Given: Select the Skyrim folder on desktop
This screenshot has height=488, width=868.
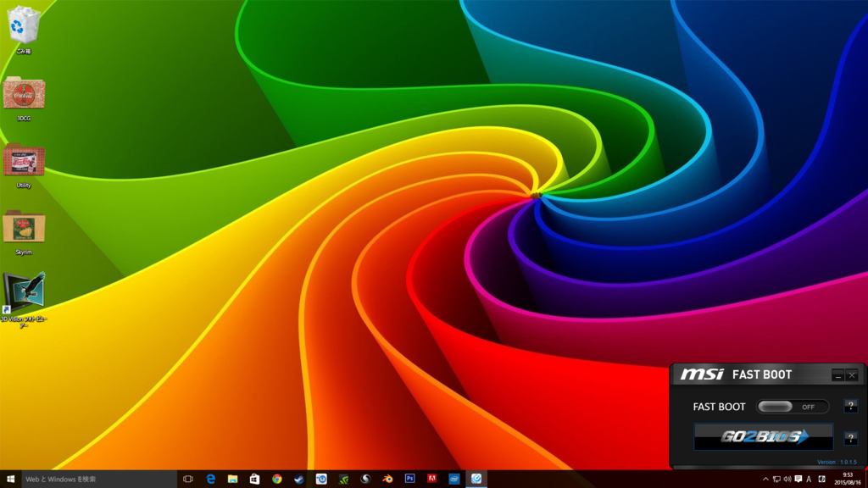Looking at the screenshot, I should click(x=23, y=233).
